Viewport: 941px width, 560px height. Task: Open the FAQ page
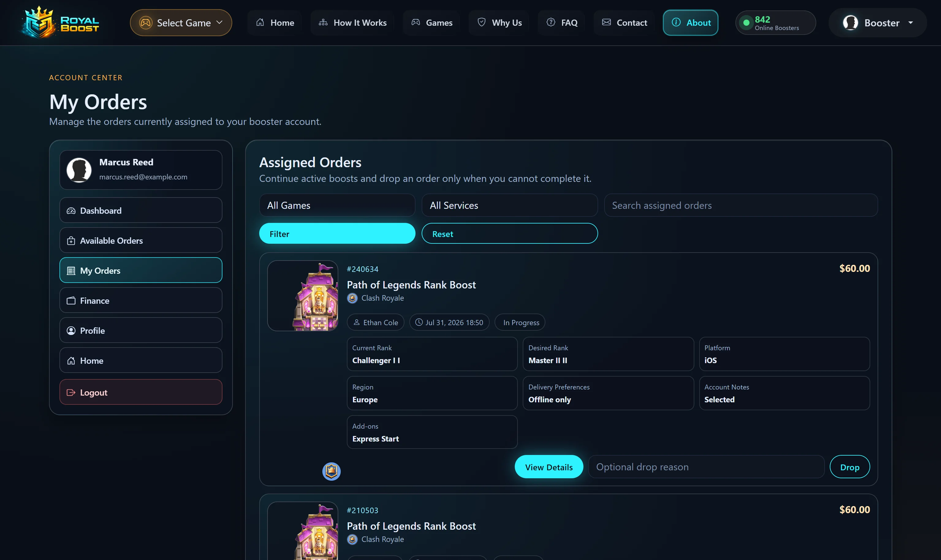tap(562, 23)
